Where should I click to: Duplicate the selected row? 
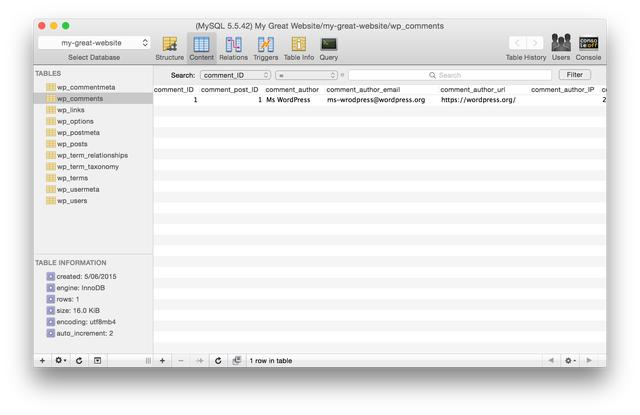(x=200, y=361)
